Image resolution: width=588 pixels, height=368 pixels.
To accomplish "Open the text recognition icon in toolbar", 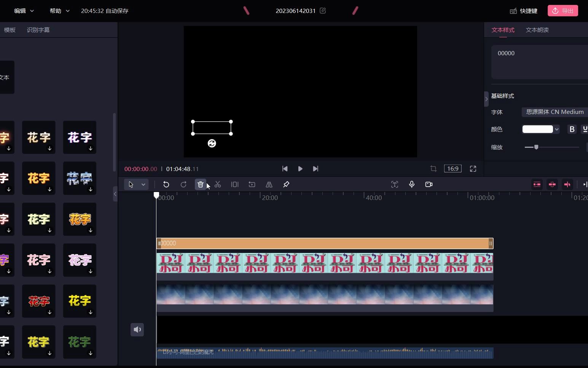I will click(395, 184).
